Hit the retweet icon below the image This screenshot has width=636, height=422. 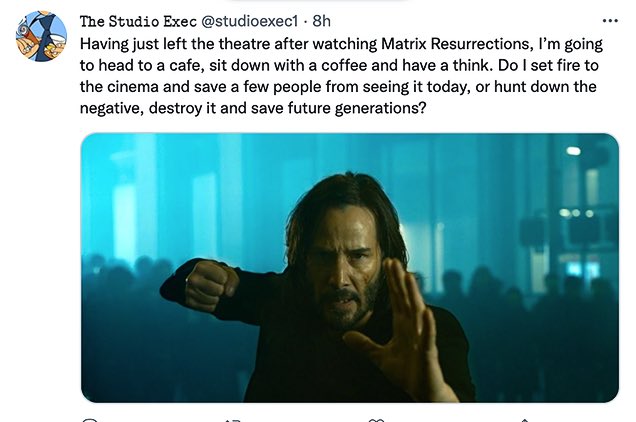point(230,419)
